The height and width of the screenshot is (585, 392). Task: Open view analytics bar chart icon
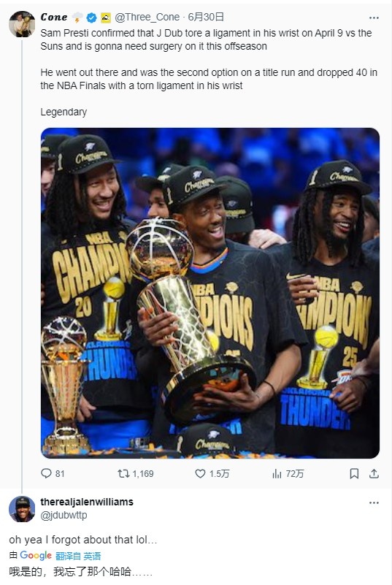click(277, 473)
